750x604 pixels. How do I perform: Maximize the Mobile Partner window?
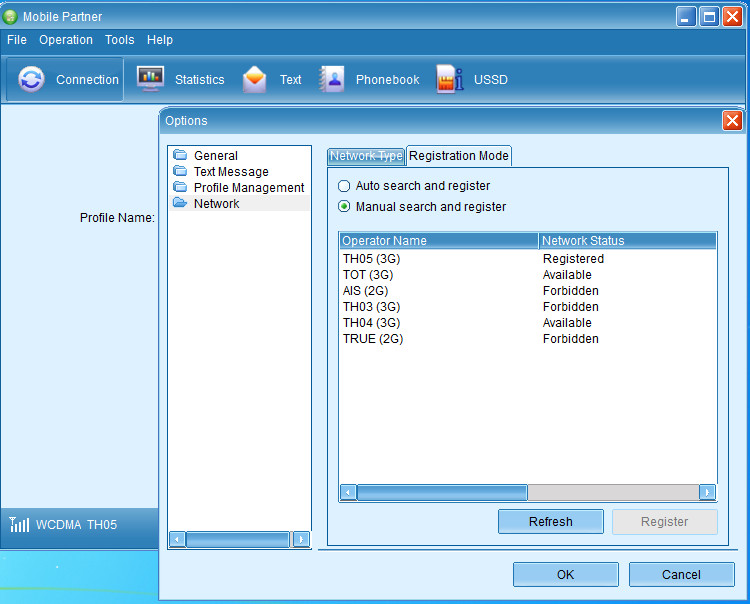click(x=709, y=17)
